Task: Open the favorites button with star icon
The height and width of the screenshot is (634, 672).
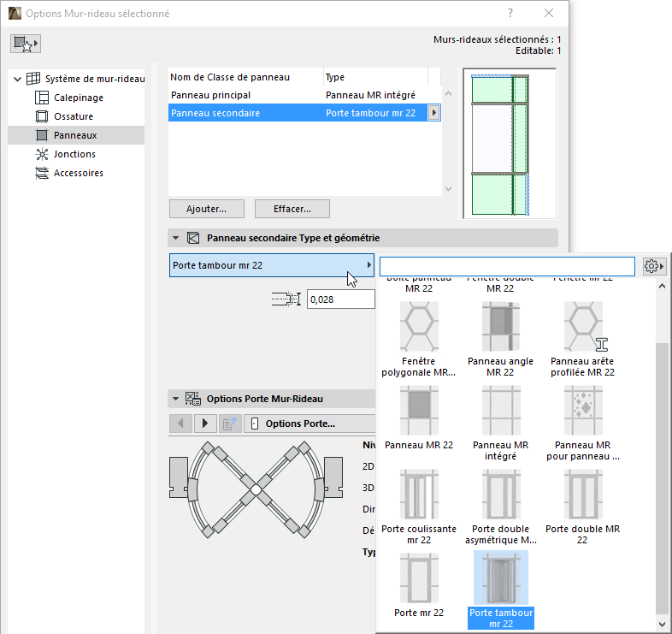Action: (26, 44)
